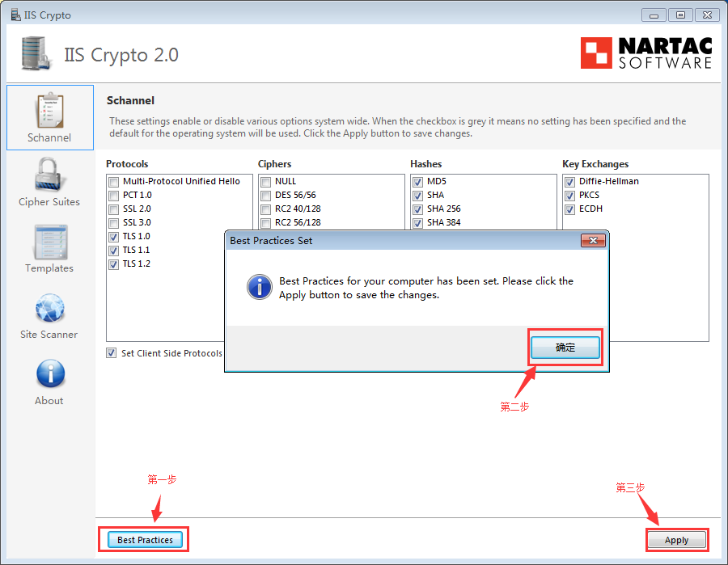Click the Best Practices button
The width and height of the screenshot is (728, 565).
coord(145,540)
